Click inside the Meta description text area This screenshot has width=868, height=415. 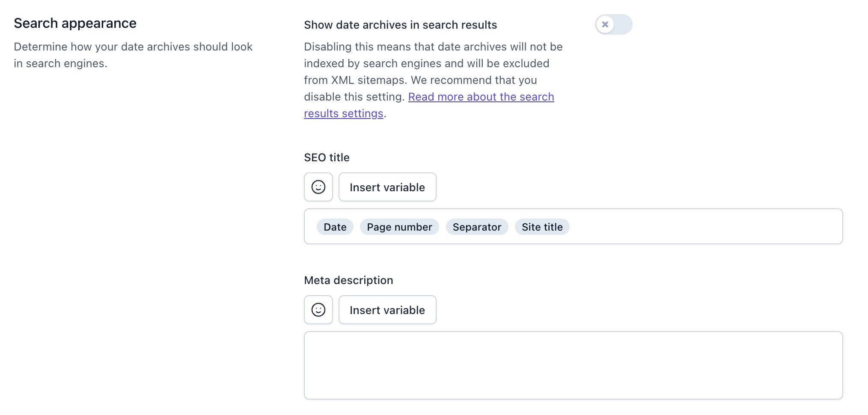(x=574, y=365)
